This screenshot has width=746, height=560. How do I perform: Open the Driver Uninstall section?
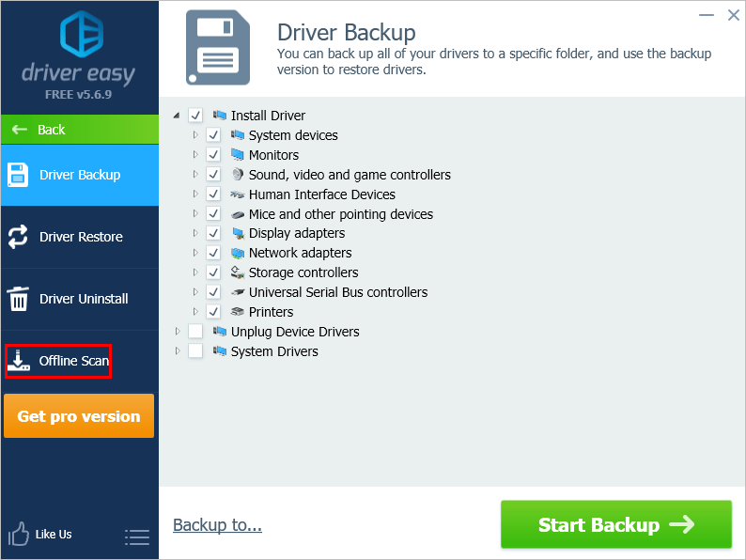coord(80,299)
